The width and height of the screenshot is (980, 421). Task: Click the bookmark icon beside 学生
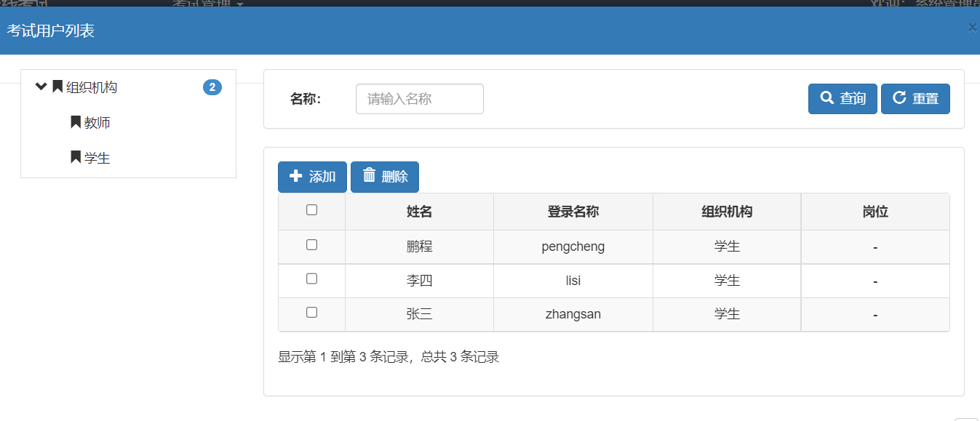coord(76,157)
